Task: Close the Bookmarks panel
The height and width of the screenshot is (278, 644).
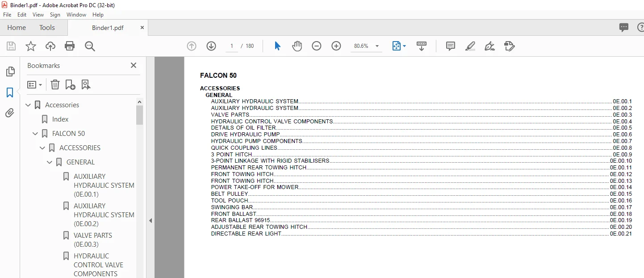Action: pyautogui.click(x=133, y=65)
